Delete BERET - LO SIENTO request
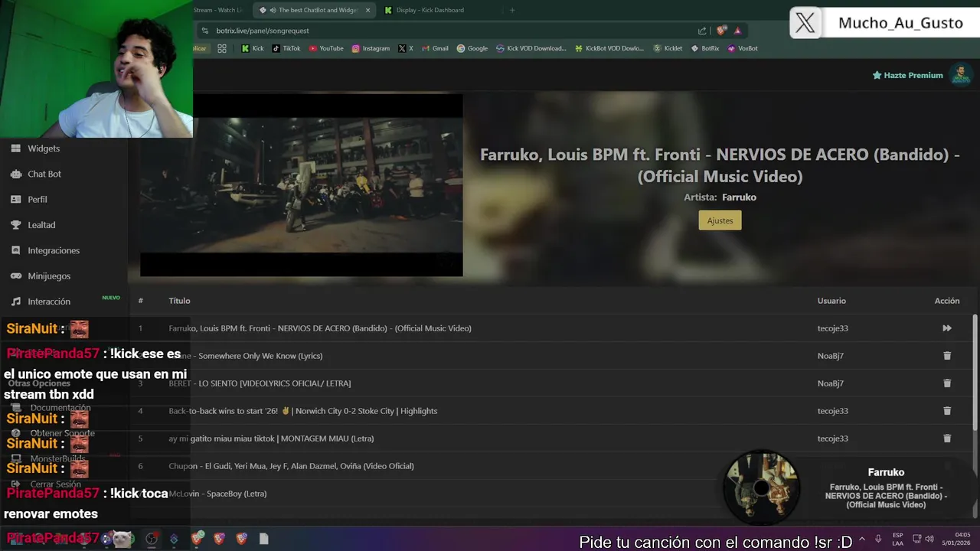Viewport: 980px width, 551px height. (947, 383)
